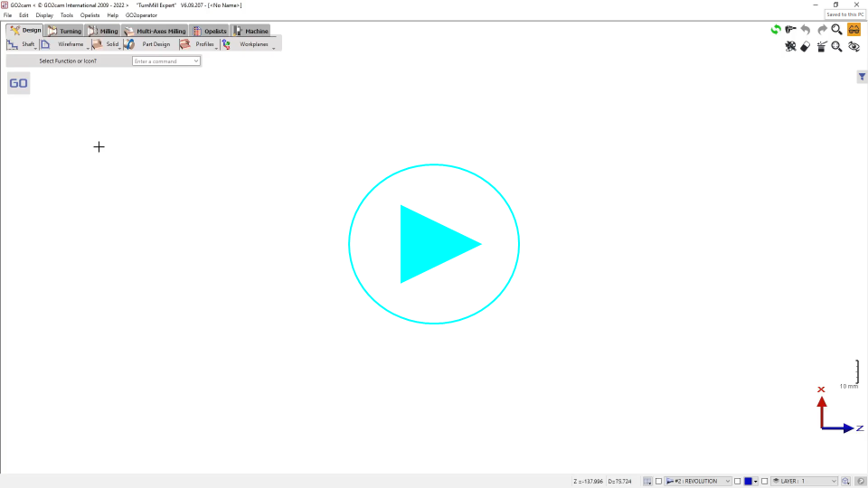Click the rotating eye view icon

tap(854, 47)
